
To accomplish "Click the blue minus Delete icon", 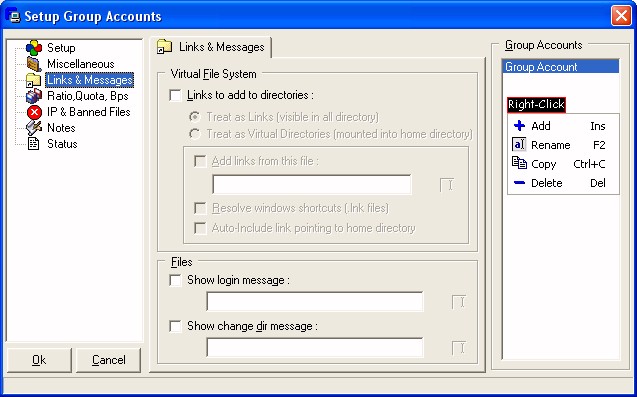I will pyautogui.click(x=519, y=183).
